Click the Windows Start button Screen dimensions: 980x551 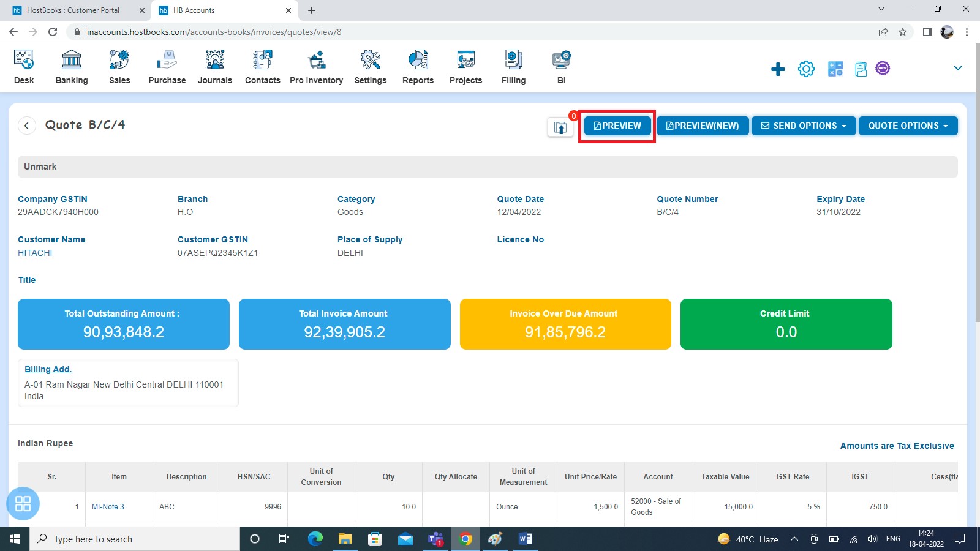tap(15, 539)
